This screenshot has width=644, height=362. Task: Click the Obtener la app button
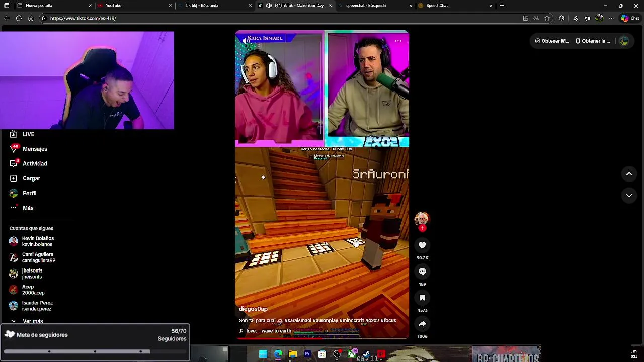point(593,41)
